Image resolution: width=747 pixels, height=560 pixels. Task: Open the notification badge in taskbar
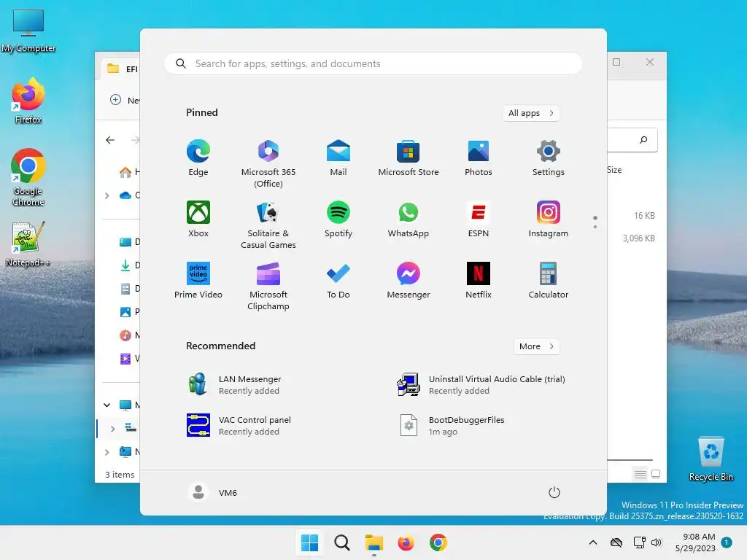click(727, 542)
